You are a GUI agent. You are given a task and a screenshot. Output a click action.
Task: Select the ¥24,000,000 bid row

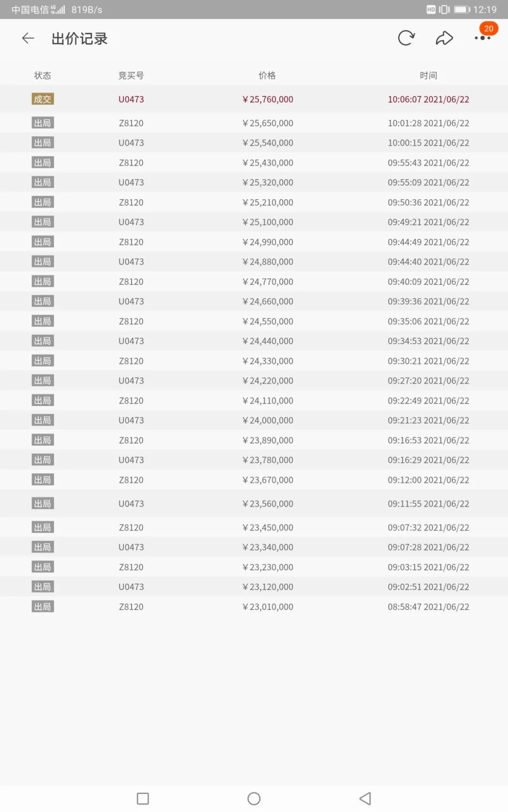point(254,421)
